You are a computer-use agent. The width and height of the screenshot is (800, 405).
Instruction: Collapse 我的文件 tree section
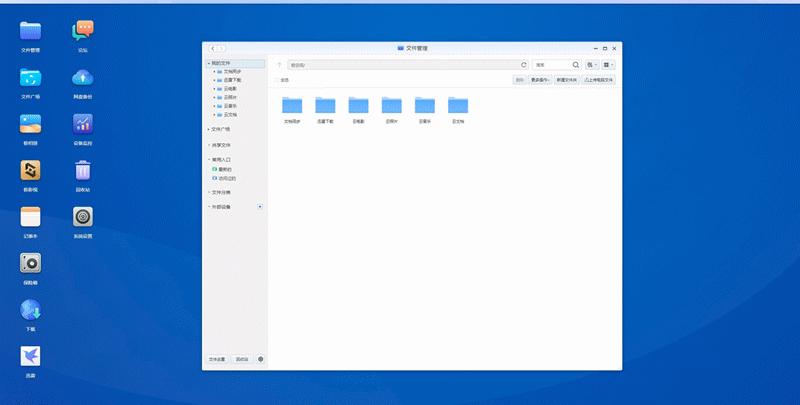tap(208, 63)
